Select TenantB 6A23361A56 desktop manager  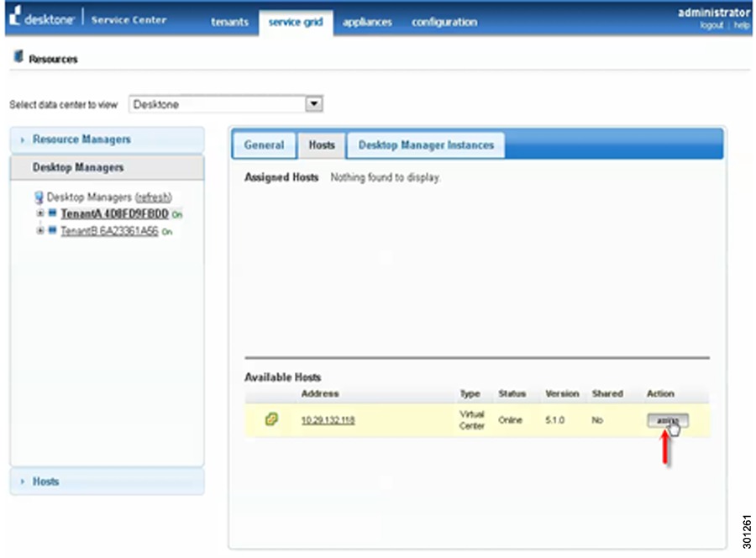[109, 231]
